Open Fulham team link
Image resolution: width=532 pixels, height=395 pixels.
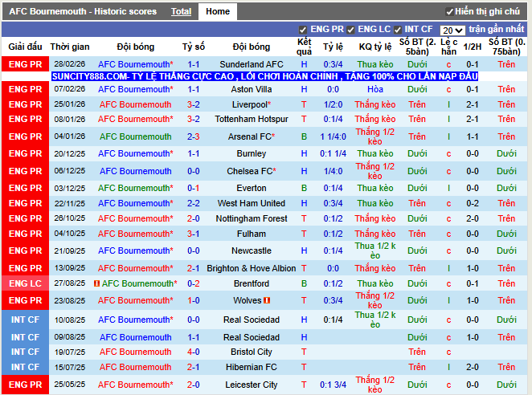(252, 234)
